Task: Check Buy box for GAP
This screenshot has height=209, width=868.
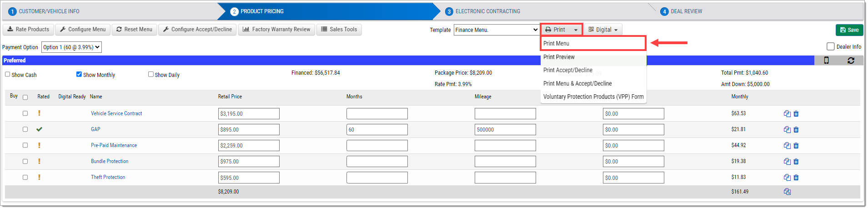Action: click(25, 129)
